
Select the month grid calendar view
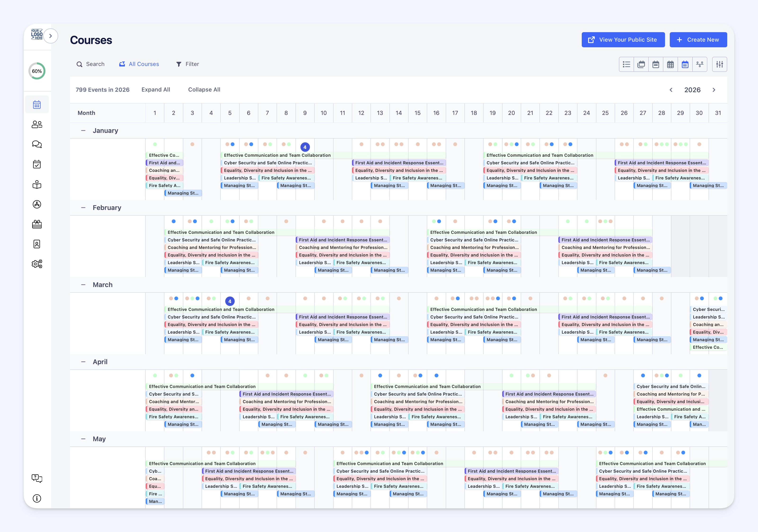tap(670, 64)
